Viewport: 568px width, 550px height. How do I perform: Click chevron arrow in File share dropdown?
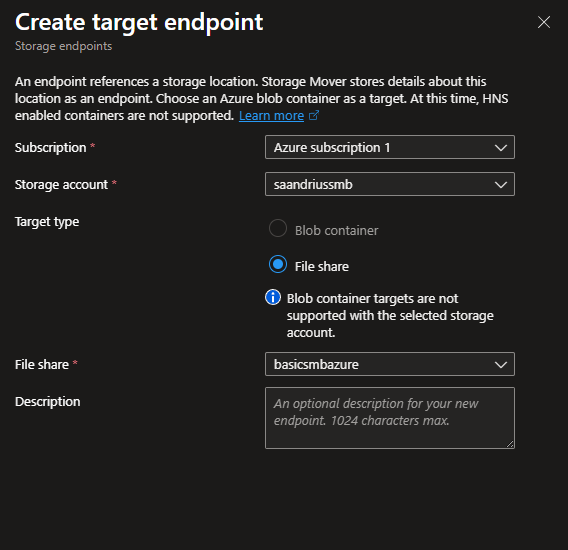click(x=501, y=364)
